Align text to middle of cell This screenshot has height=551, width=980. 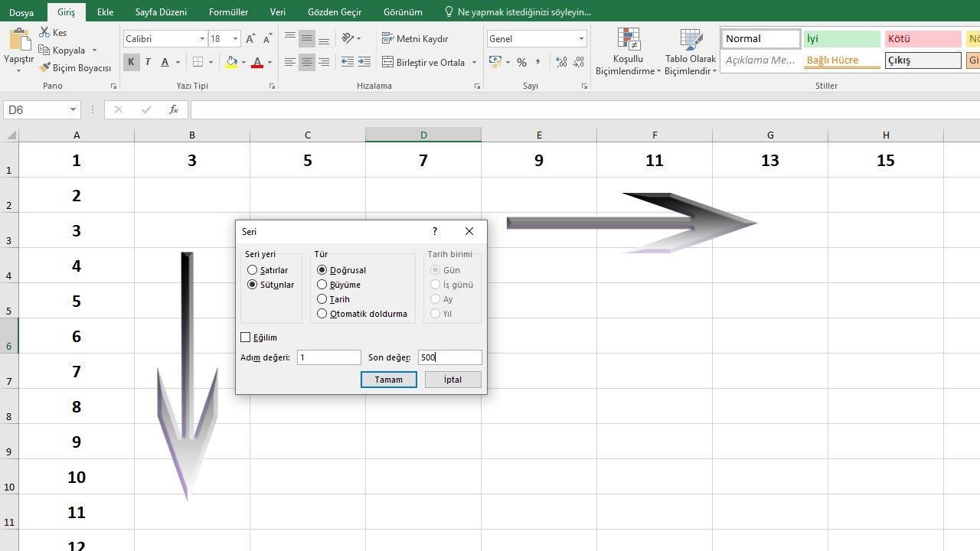click(x=307, y=38)
